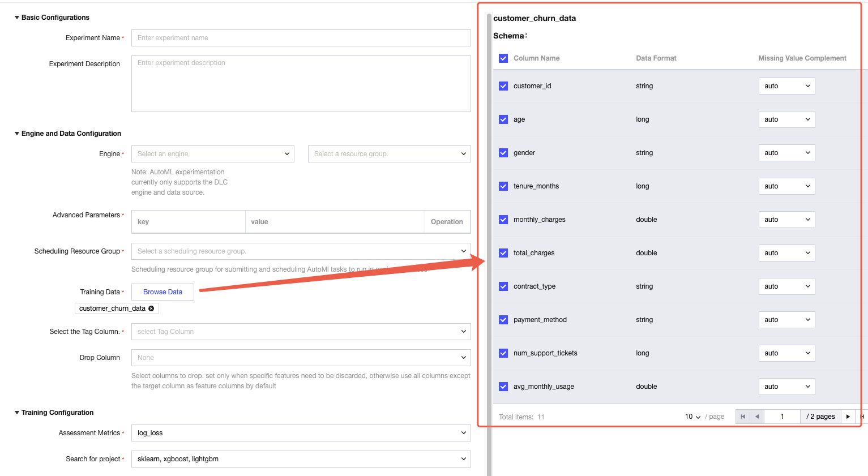The height and width of the screenshot is (476, 868).
Task: Collapse Engine and Data Configuration section
Action: coord(17,134)
